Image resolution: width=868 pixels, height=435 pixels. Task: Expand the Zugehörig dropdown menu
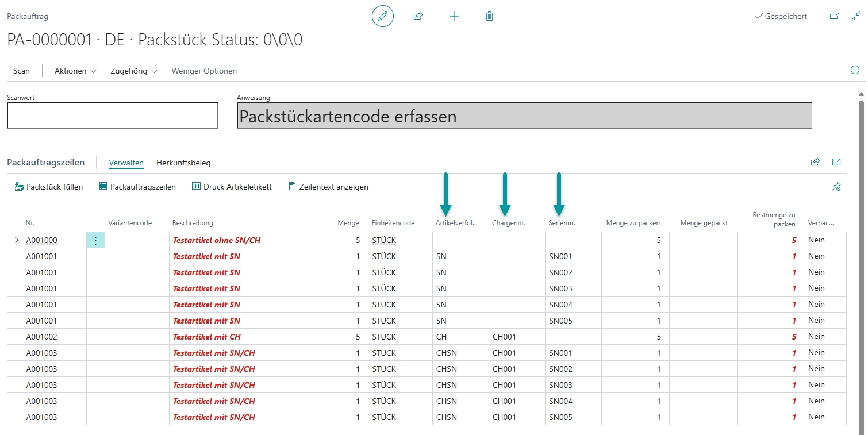pos(133,71)
